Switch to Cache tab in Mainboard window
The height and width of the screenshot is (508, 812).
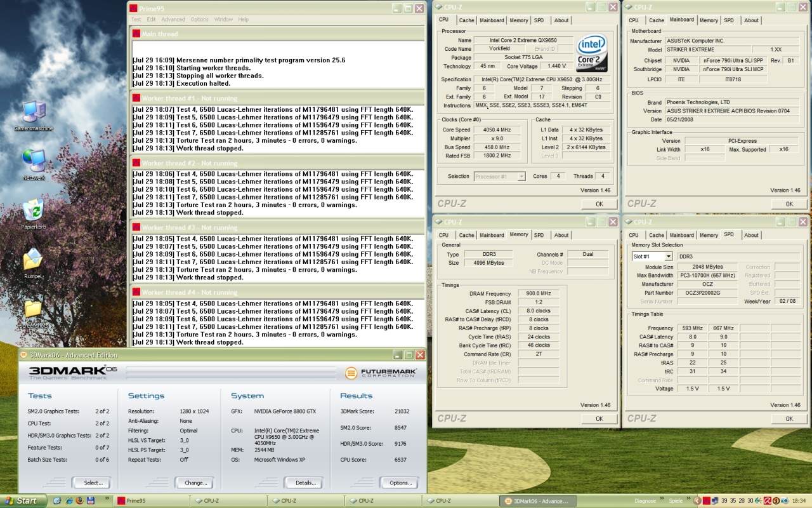click(x=657, y=20)
